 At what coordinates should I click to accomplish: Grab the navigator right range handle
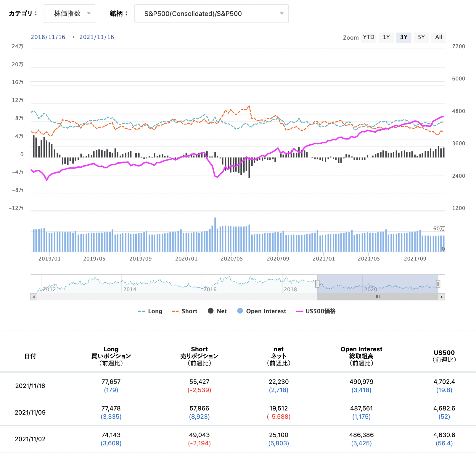[x=438, y=284]
